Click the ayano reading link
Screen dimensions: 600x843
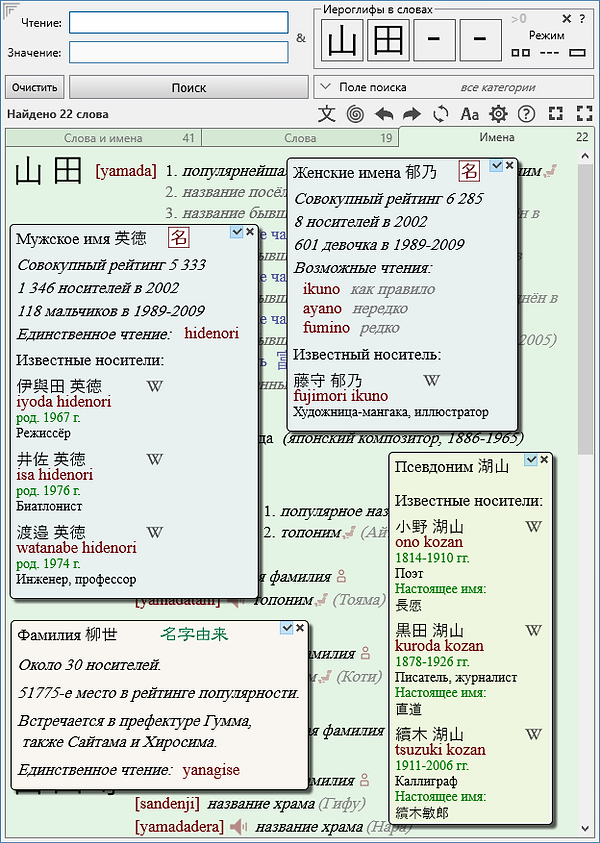(323, 309)
